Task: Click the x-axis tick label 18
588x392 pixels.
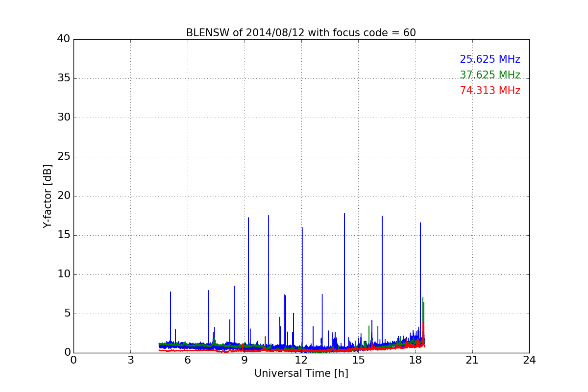Action: [x=416, y=360]
